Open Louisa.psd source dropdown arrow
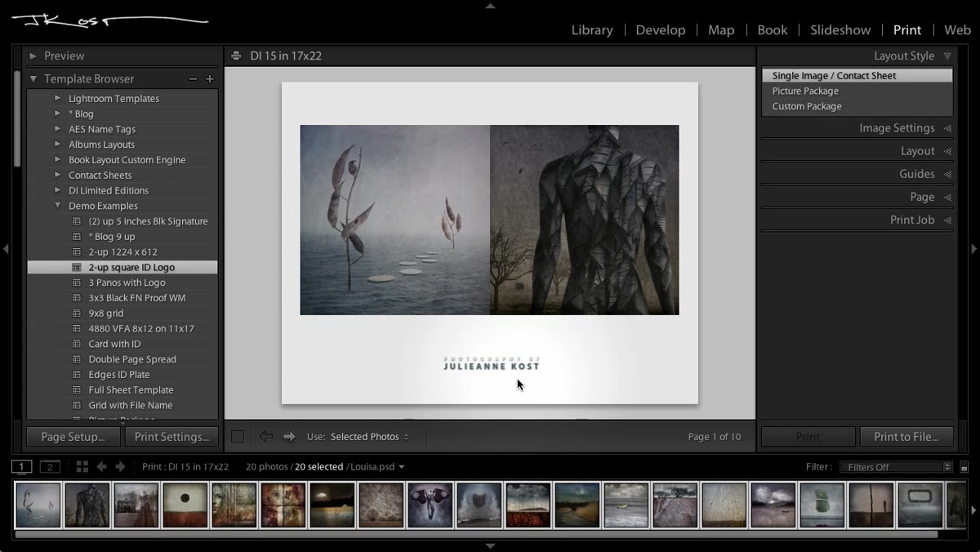980x552 pixels. pos(401,467)
